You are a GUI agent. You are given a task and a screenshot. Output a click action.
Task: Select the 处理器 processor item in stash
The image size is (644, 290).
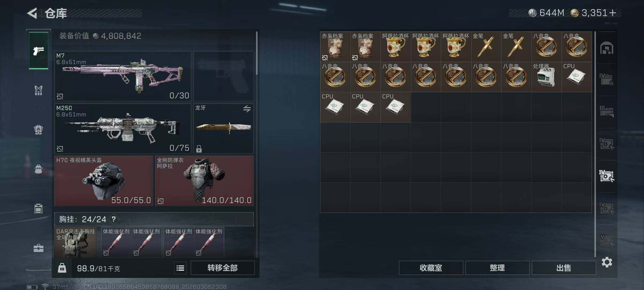coord(546,77)
